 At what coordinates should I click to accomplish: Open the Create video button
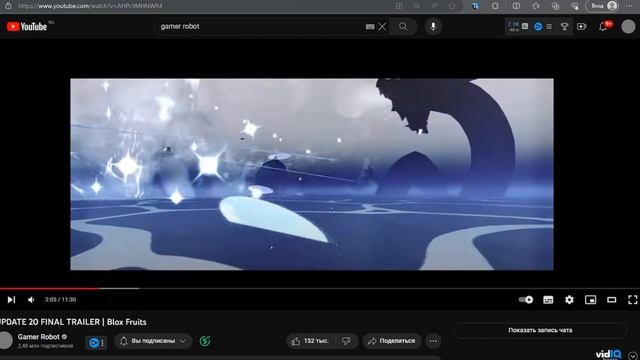coord(582,27)
